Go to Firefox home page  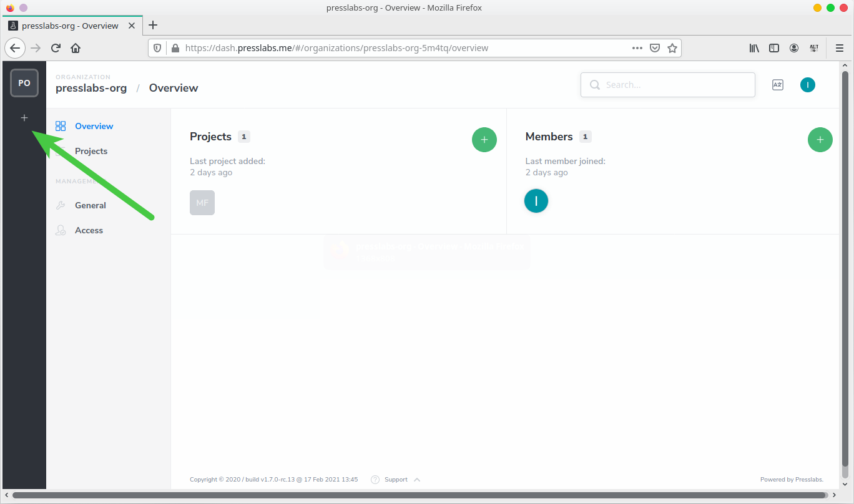point(76,48)
